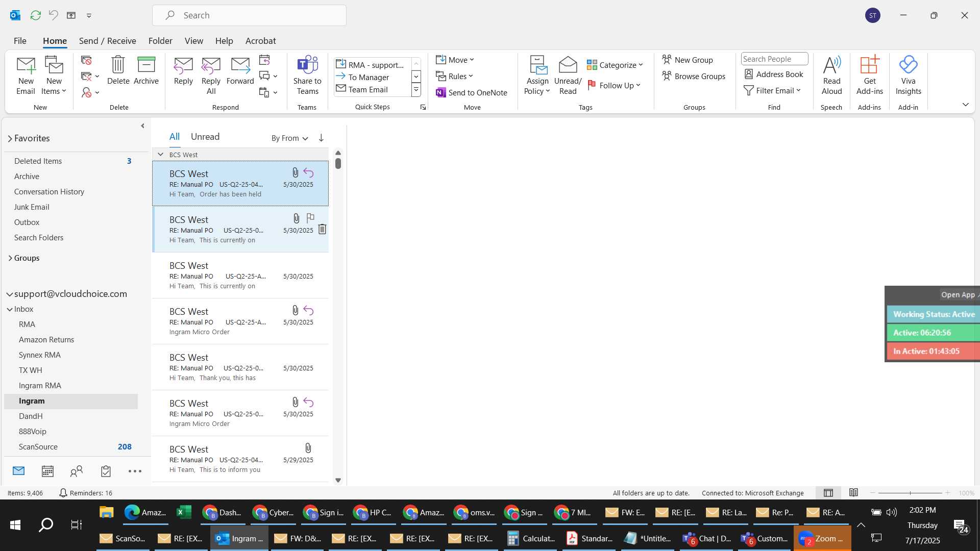Click the zoom in plus button
This screenshot has height=551, width=980.
point(948,493)
